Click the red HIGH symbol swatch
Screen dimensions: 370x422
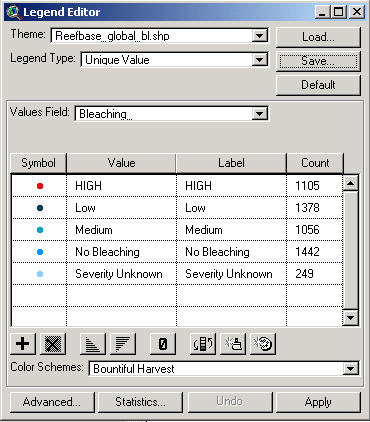click(40, 186)
